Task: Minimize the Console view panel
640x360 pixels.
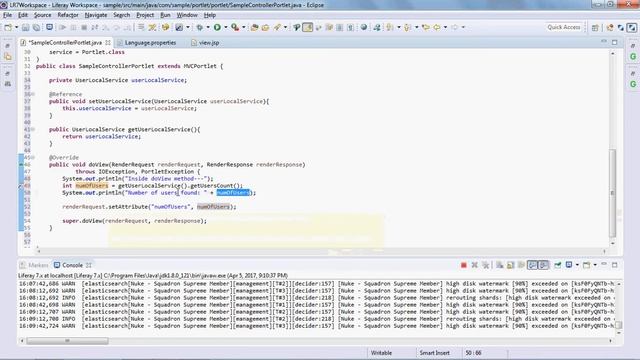Action: pyautogui.click(x=604, y=264)
